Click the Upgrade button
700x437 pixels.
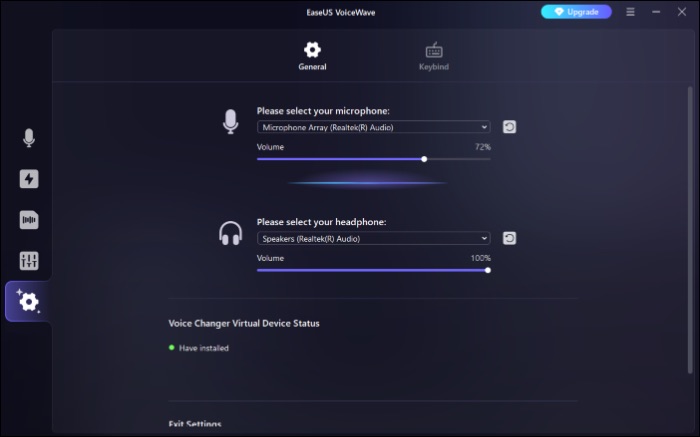click(576, 12)
